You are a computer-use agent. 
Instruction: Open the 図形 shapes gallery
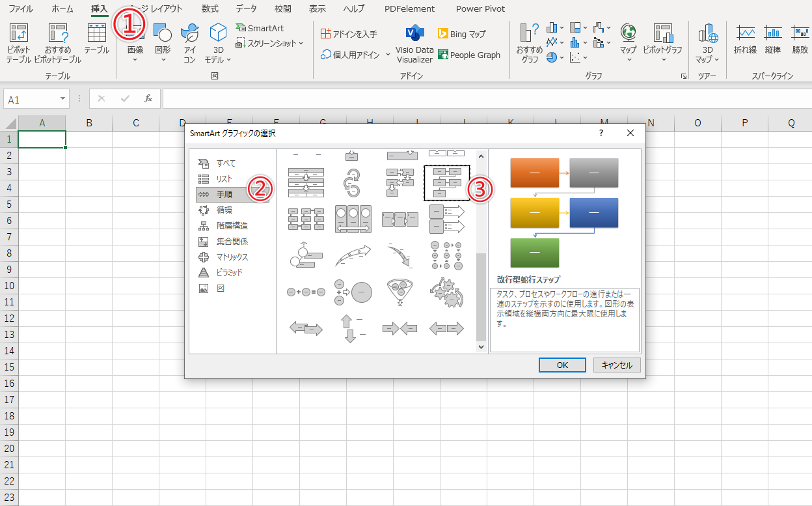tap(163, 43)
